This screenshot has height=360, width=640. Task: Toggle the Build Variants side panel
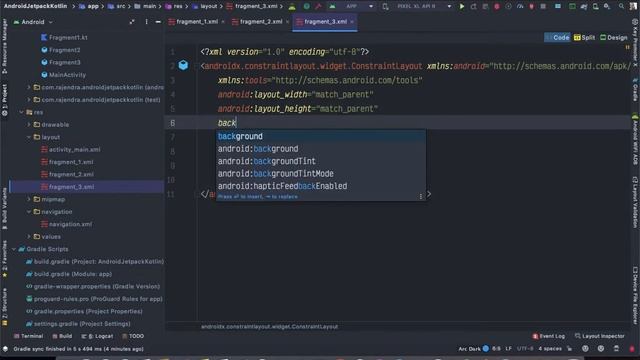click(4, 208)
